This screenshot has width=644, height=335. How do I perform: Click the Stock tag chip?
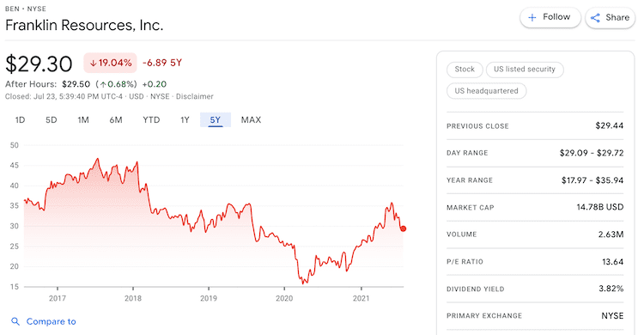tap(465, 70)
